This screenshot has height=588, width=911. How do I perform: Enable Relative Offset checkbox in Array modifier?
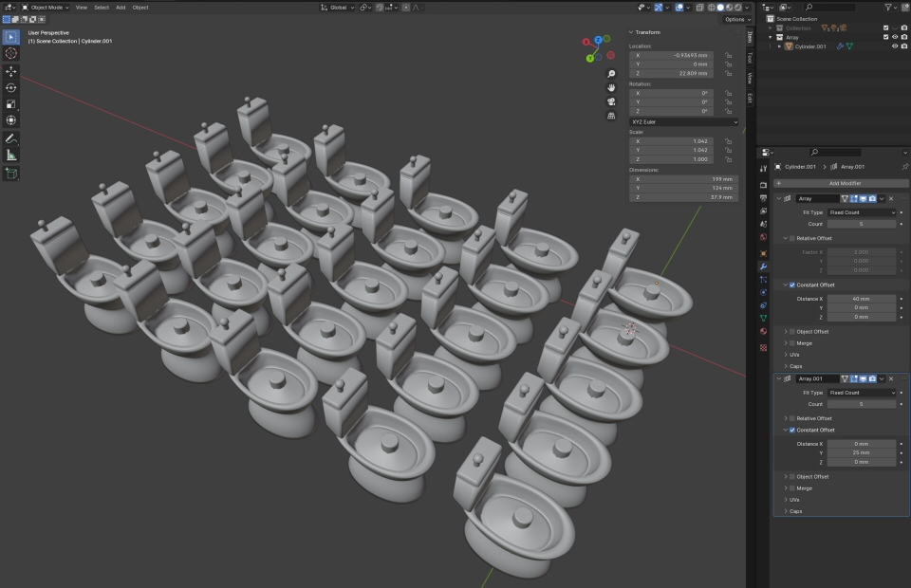coord(792,239)
